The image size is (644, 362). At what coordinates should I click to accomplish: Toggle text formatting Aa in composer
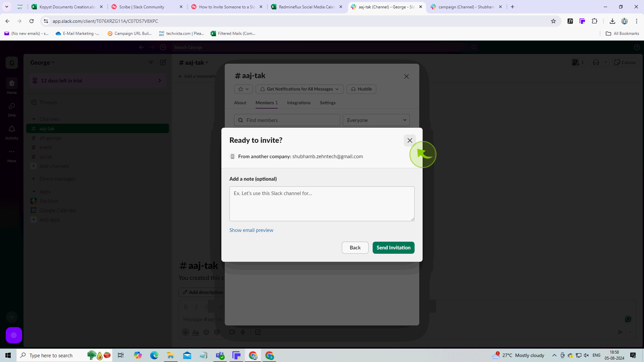[x=196, y=332]
